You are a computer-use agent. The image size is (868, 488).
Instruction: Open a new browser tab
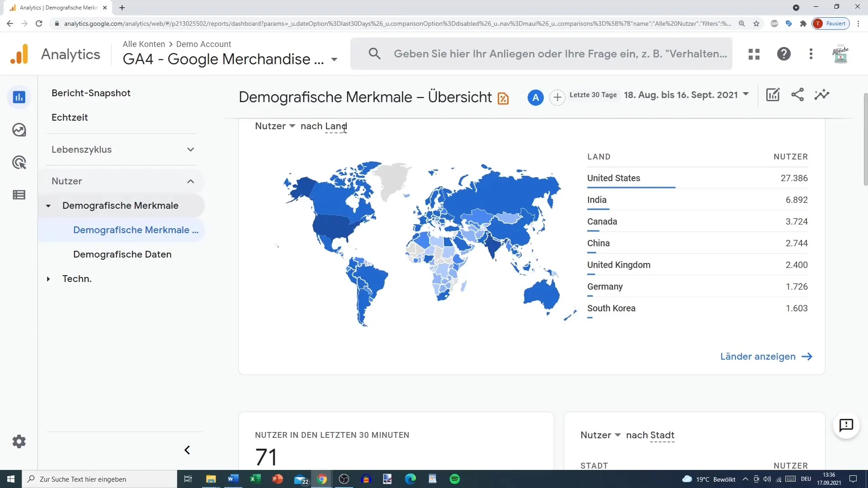point(122,8)
